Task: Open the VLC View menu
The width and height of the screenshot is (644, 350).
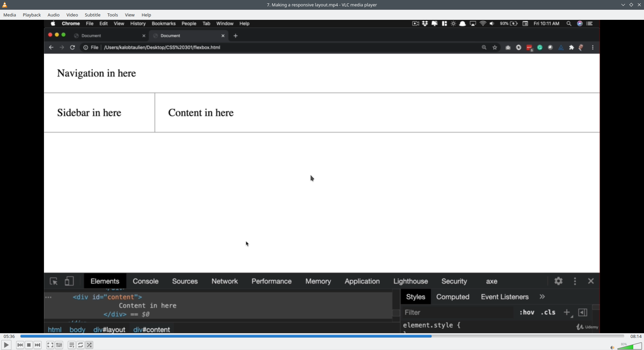Action: coord(130,15)
